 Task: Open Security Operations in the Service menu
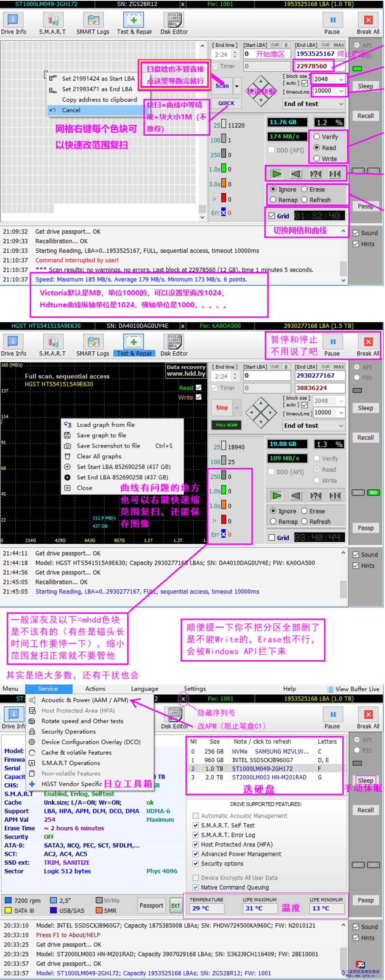(68, 732)
